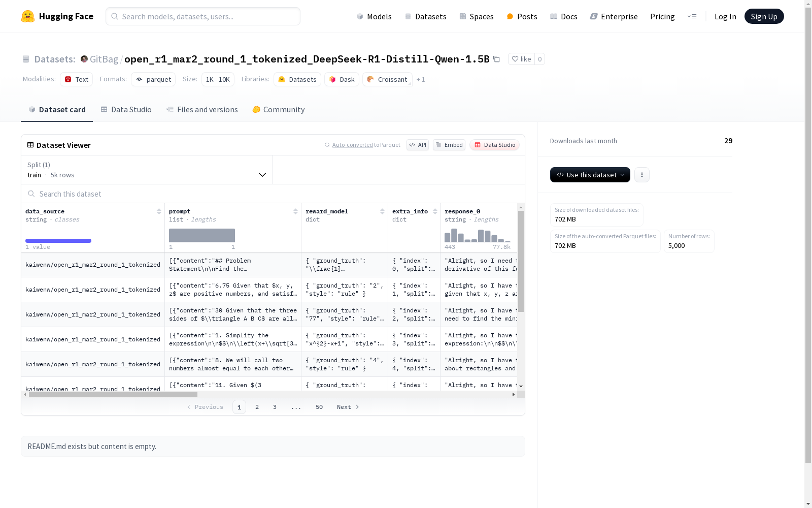Focus the main search models box

[203, 16]
